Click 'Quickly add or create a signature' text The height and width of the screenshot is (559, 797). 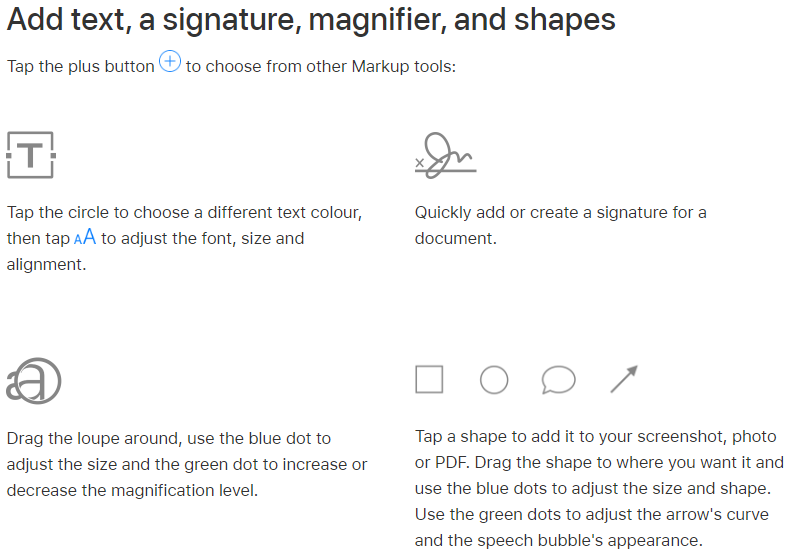pyautogui.click(x=560, y=213)
